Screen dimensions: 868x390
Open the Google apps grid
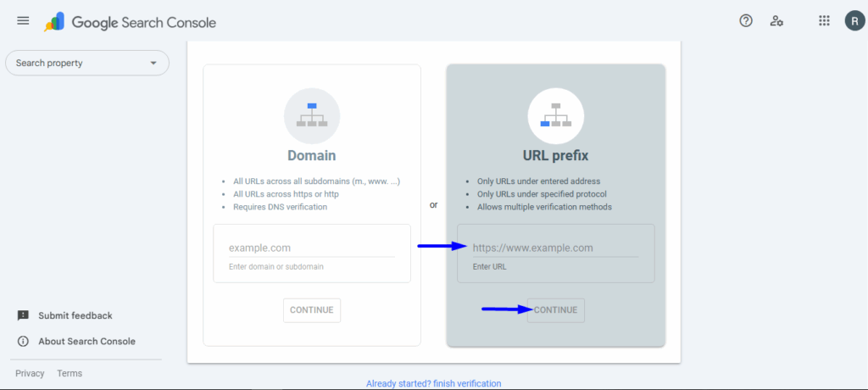point(824,21)
